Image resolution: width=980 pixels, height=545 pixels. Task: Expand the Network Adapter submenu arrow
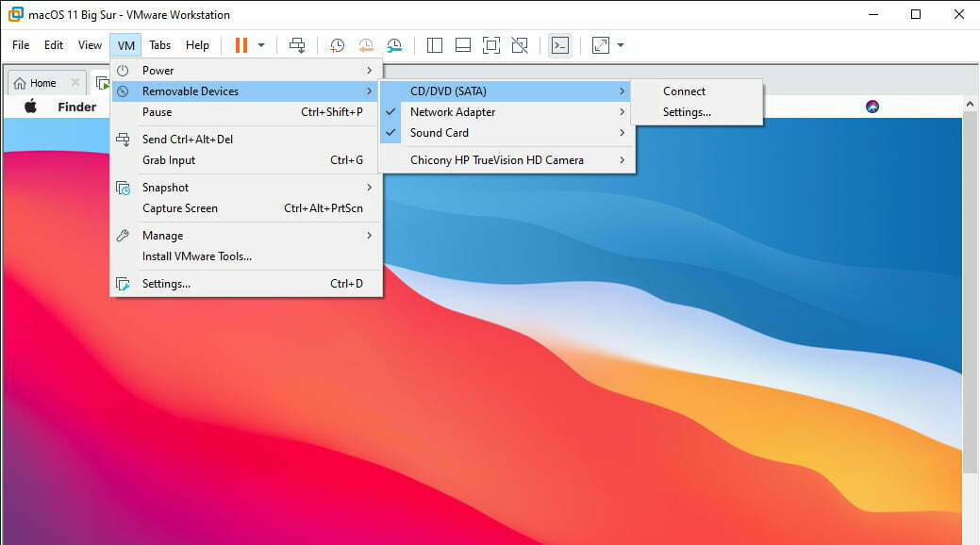[622, 112]
